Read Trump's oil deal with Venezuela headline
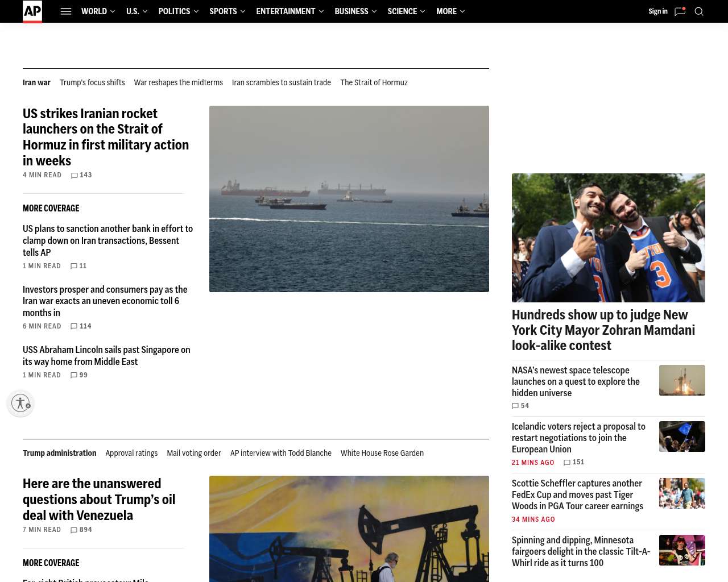 pyautogui.click(x=99, y=499)
